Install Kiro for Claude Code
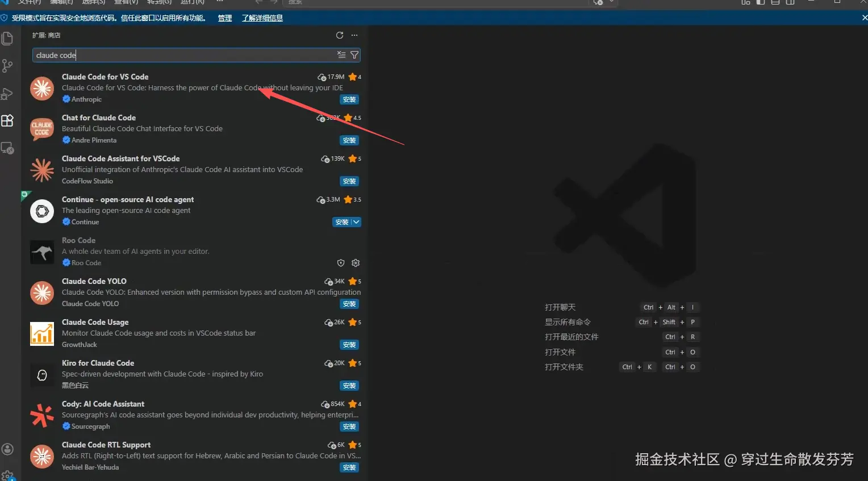The height and width of the screenshot is (481, 868). pyautogui.click(x=349, y=386)
